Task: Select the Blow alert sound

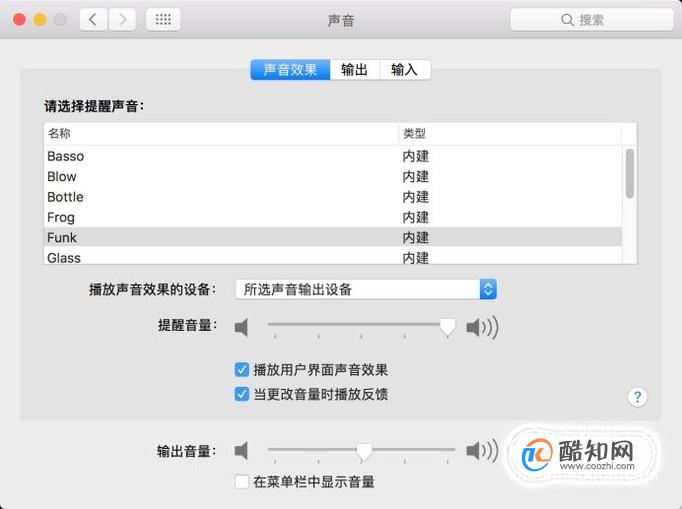Action: [333, 177]
